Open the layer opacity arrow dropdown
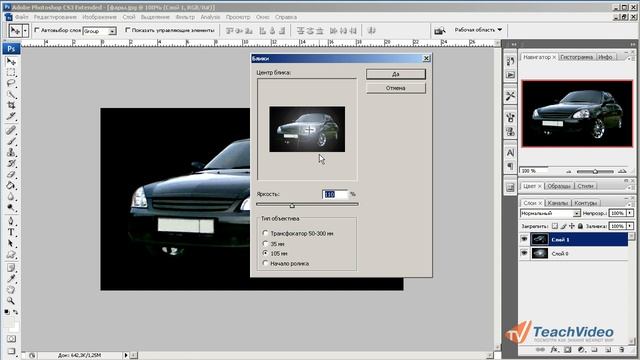Screen dimensions: 640x360 click(630, 213)
